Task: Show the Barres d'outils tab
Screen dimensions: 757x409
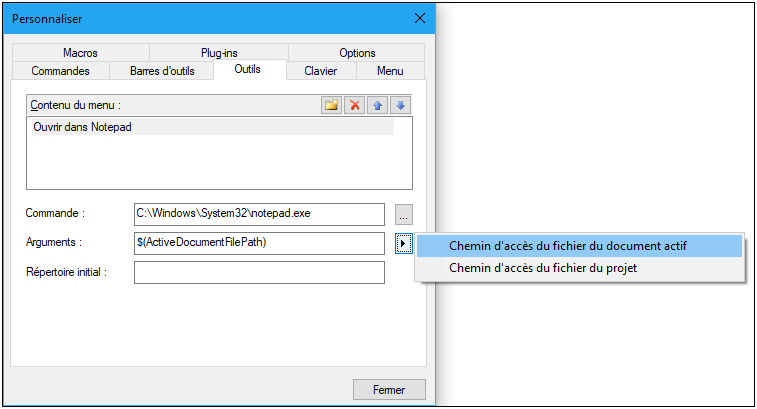Action: point(162,71)
